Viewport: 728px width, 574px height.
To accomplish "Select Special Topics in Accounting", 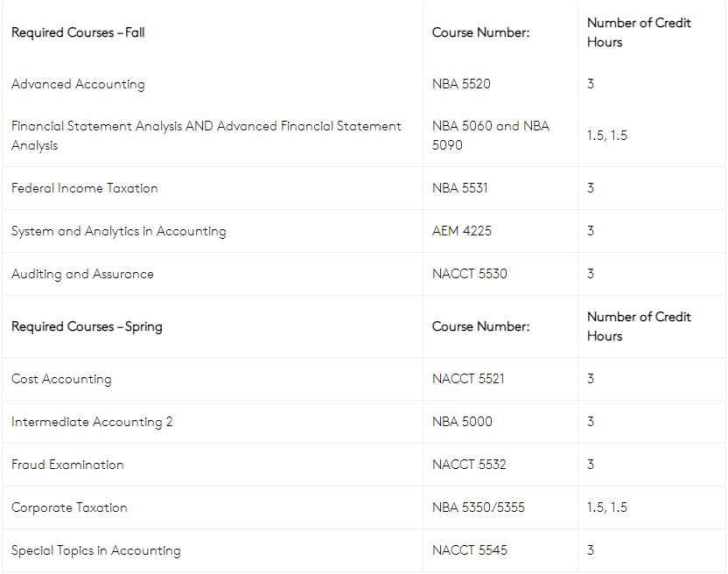I will click(95, 550).
